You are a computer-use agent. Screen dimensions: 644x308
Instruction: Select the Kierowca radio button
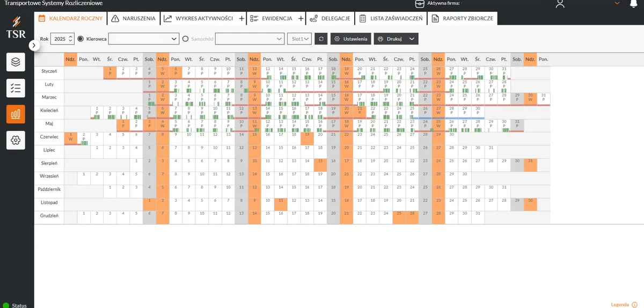(x=81, y=39)
